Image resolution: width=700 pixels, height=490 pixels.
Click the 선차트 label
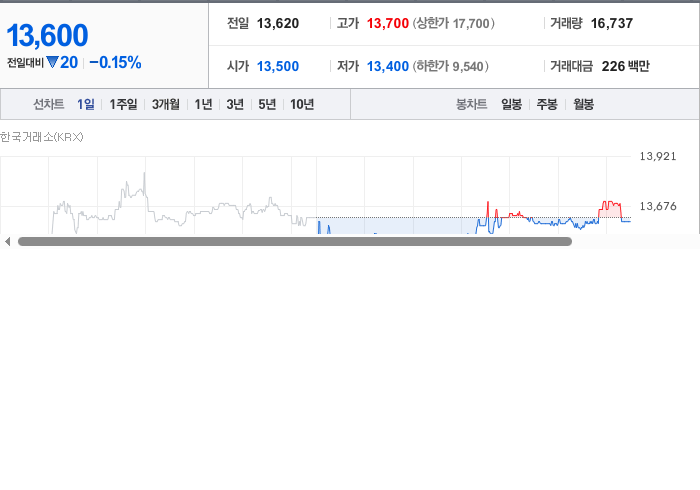tap(49, 104)
